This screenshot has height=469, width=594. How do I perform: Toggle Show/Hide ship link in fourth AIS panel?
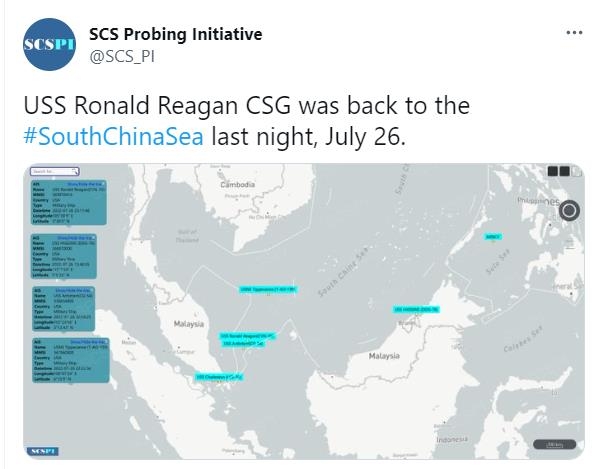86,342
